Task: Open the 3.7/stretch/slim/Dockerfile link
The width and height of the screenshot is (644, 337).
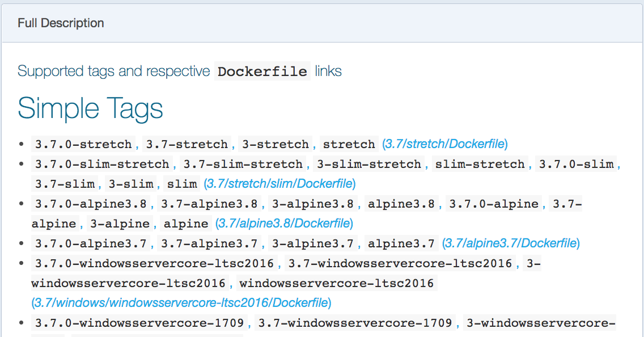Action: click(x=279, y=184)
